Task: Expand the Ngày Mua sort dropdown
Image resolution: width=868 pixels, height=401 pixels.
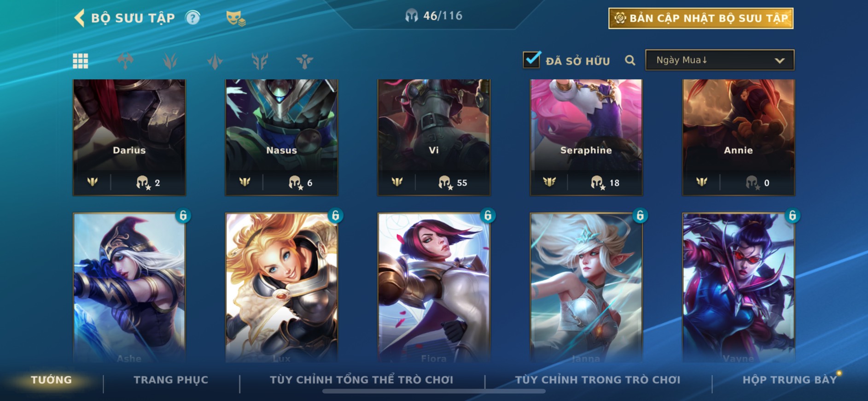Action: click(x=720, y=60)
